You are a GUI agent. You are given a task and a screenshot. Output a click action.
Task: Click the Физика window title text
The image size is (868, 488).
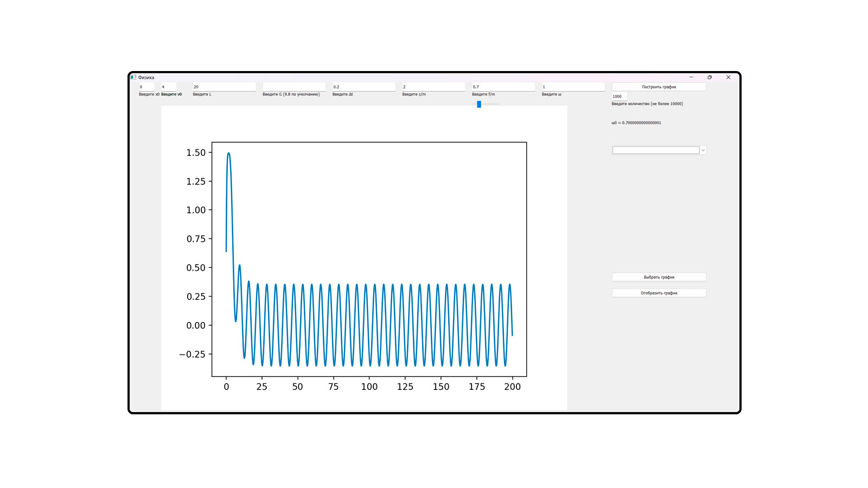146,78
